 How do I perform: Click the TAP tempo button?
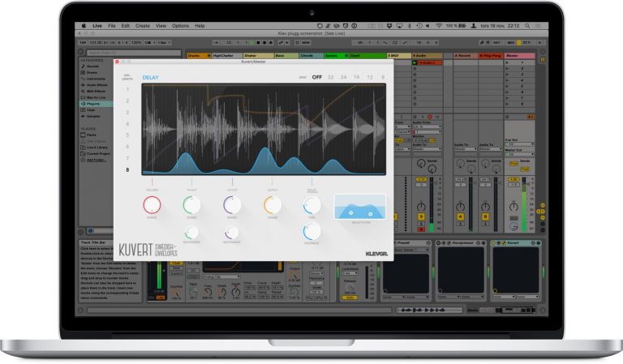coord(83,42)
